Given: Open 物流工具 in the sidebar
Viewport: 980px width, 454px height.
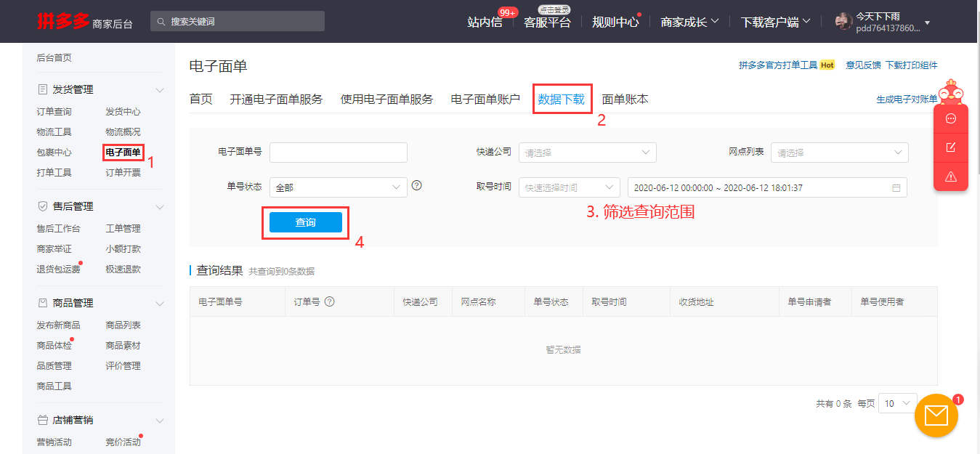Looking at the screenshot, I should pos(54,132).
